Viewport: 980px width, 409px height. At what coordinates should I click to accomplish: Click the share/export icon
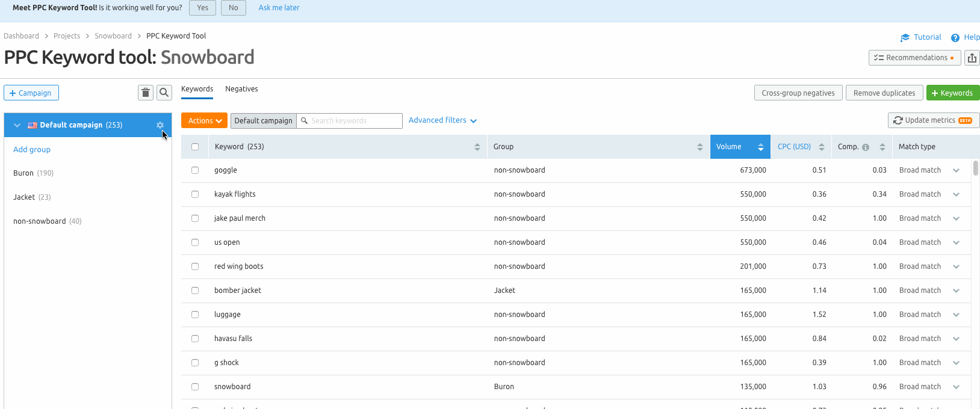[972, 58]
